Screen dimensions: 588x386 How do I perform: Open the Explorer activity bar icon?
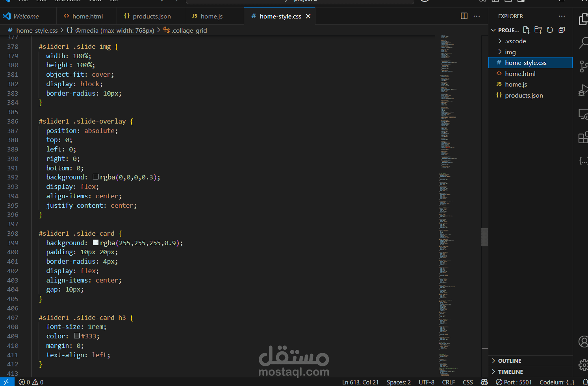[x=583, y=19]
